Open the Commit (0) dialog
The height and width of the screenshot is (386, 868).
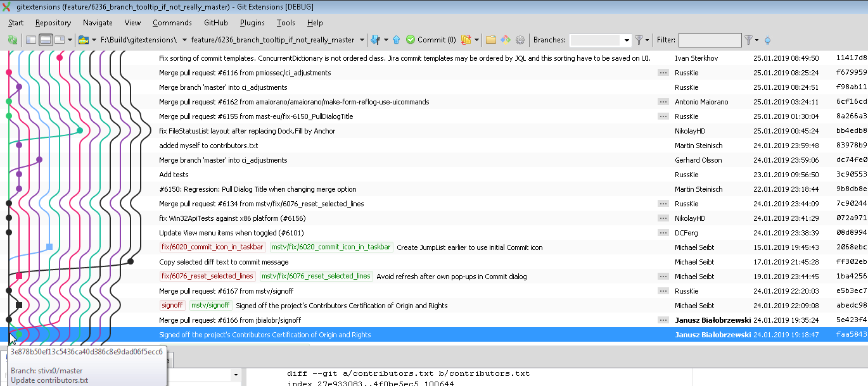click(x=431, y=40)
